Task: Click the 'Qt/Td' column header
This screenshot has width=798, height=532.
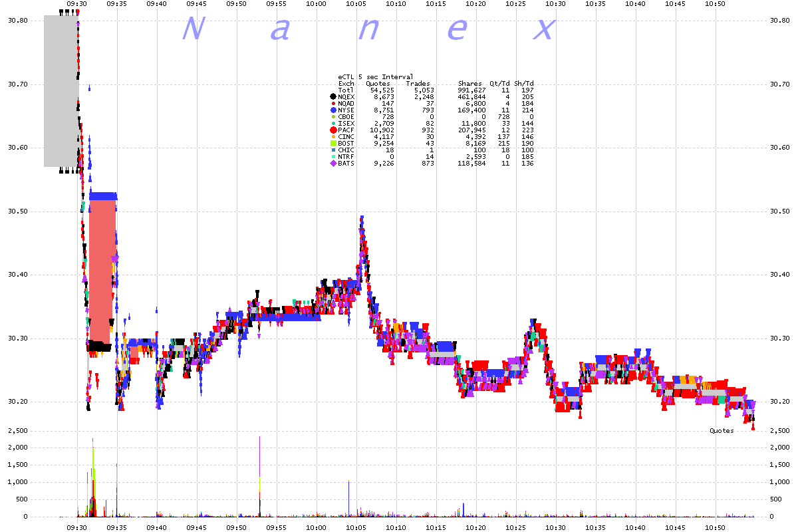Action: click(499, 84)
